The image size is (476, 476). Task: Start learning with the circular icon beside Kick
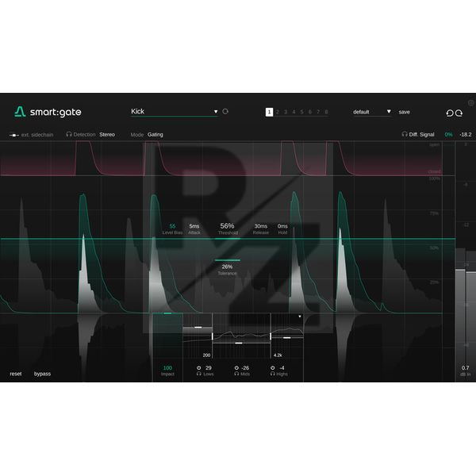225,111
